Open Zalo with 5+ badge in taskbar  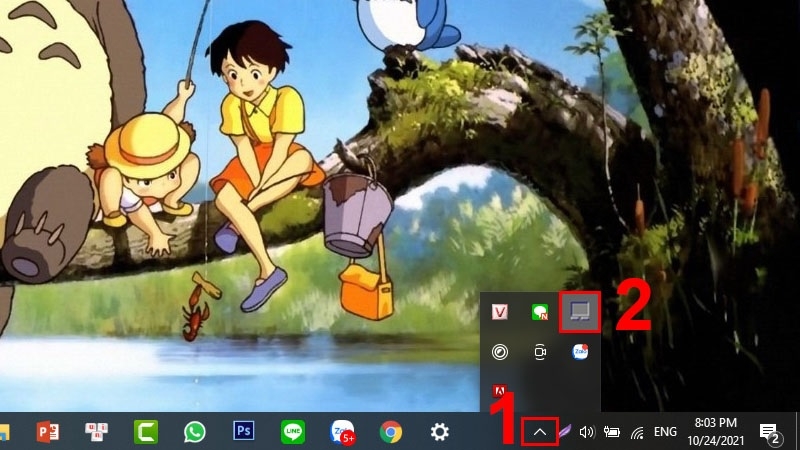342,432
